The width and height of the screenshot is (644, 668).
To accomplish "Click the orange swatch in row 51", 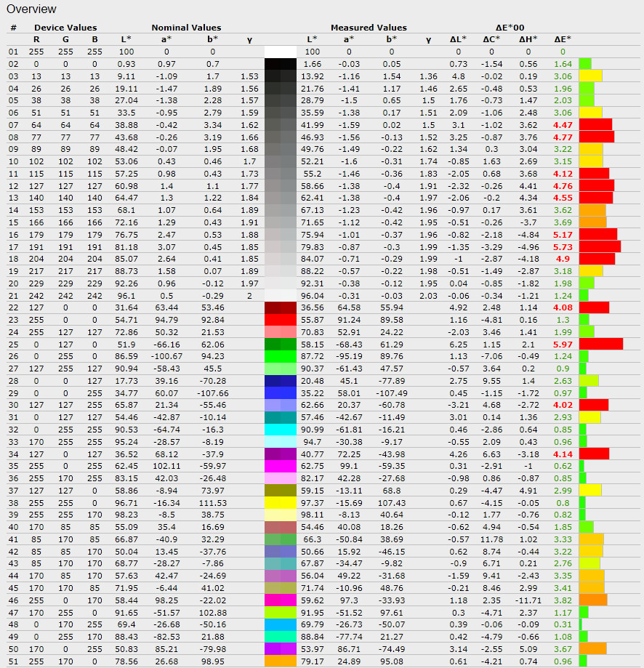I will [x=281, y=661].
